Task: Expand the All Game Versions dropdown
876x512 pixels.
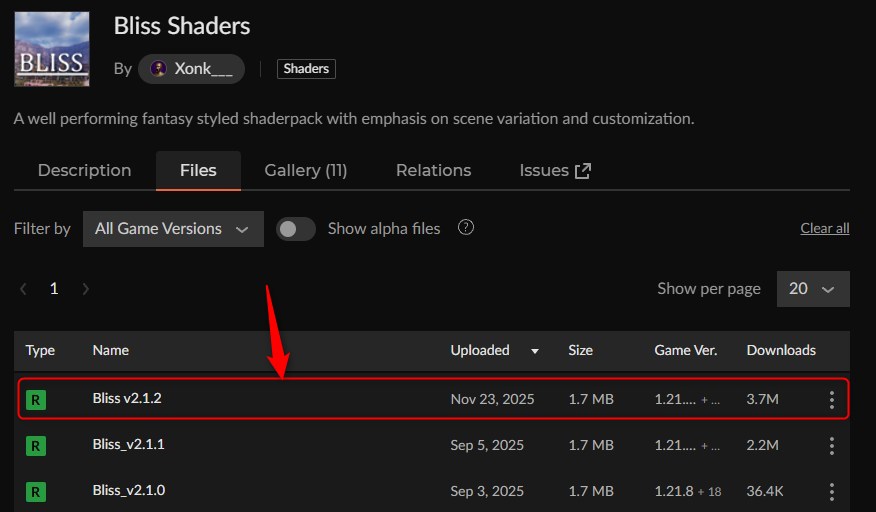Action: click(173, 229)
